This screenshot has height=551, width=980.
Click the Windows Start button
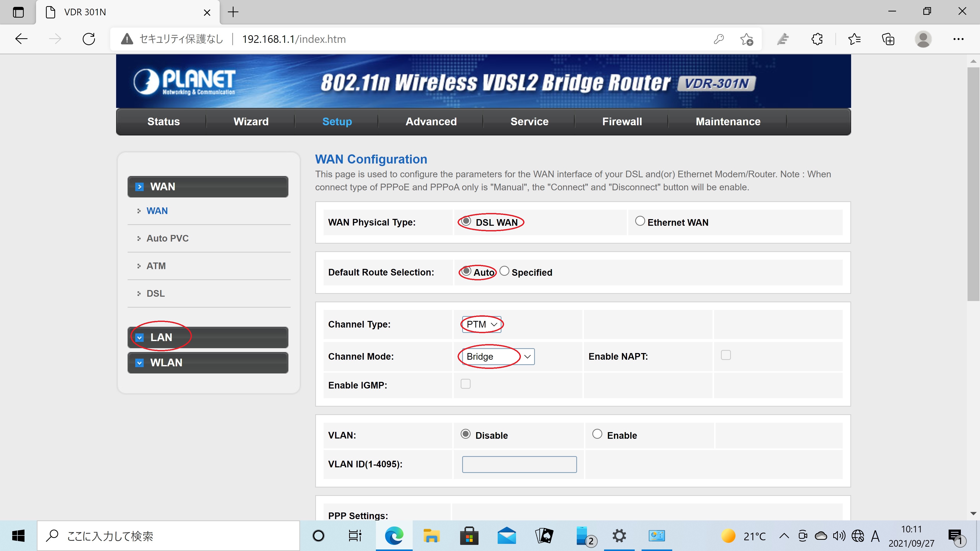[18, 536]
